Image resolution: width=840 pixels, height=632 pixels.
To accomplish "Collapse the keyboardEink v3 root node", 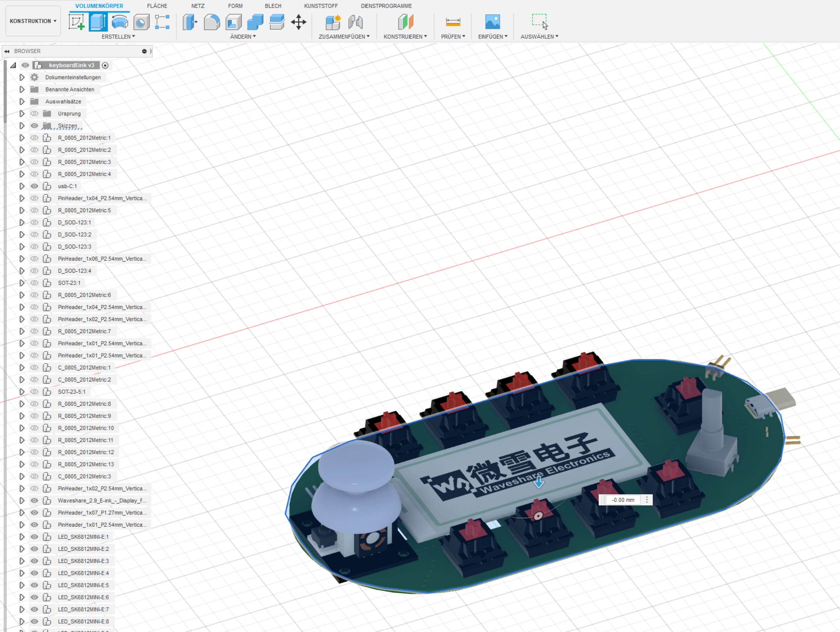I will coord(13,65).
